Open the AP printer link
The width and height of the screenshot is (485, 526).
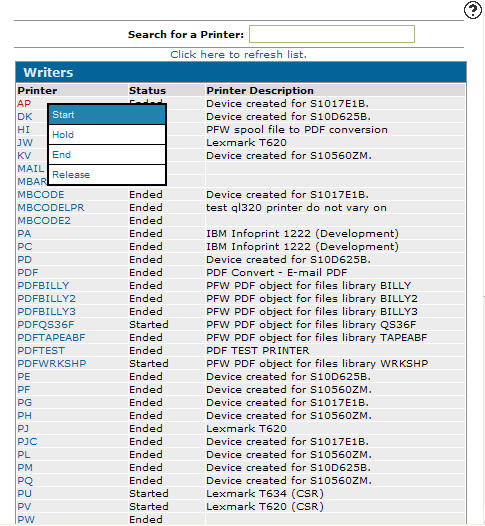(x=24, y=104)
